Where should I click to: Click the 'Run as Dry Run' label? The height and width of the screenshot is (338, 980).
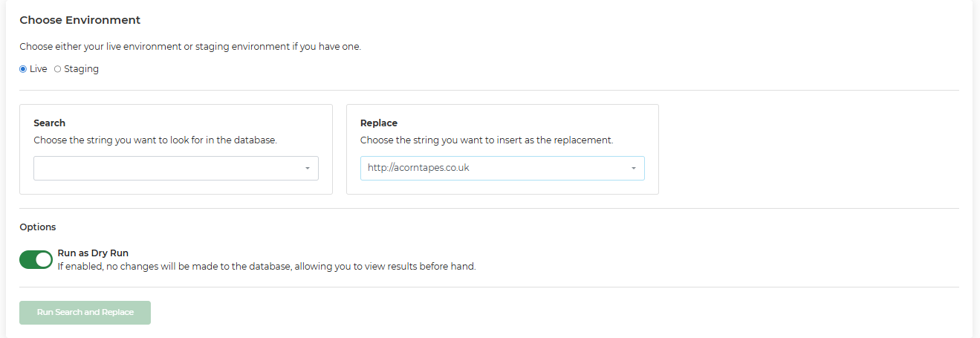click(x=93, y=253)
